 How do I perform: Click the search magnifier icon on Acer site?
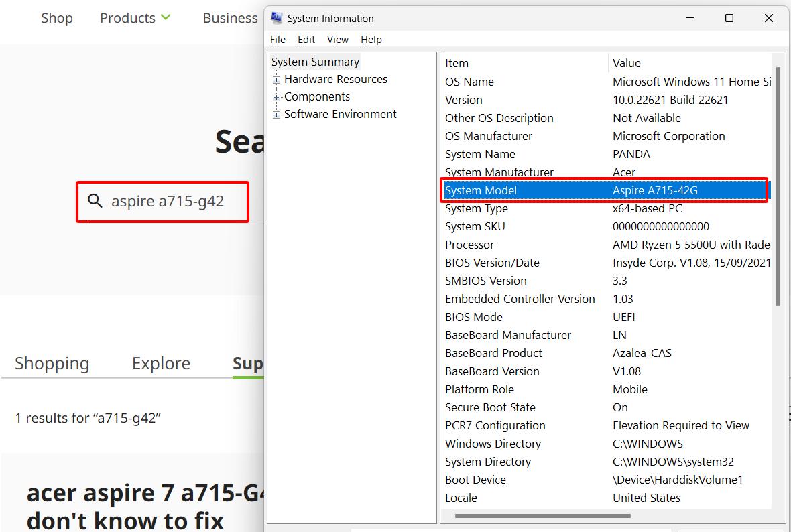coord(95,201)
